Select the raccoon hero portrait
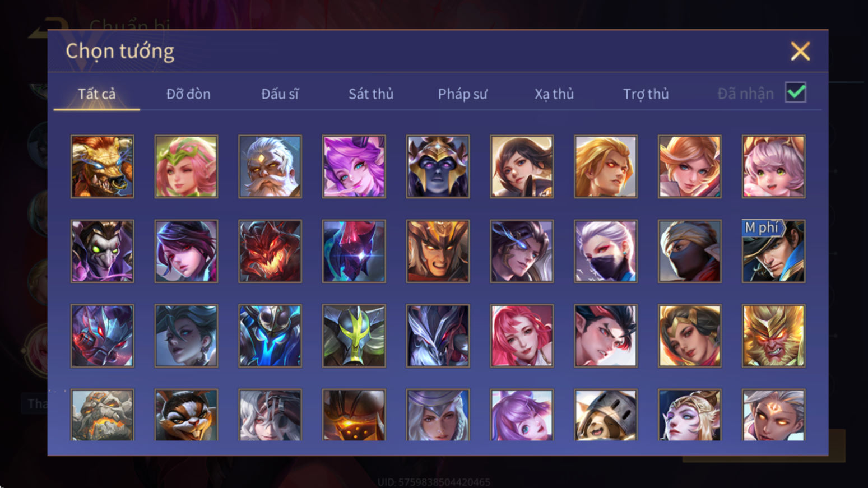 186,415
